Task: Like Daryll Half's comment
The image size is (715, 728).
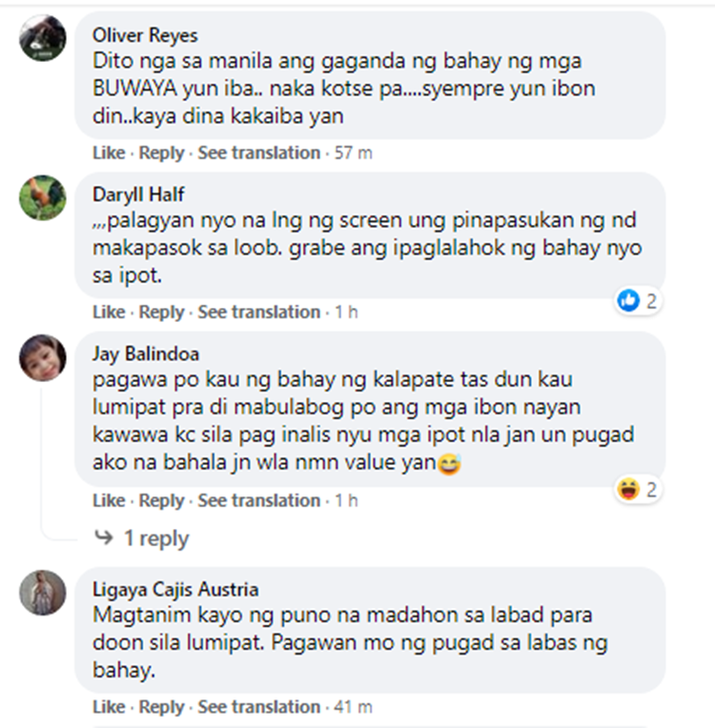Action: pyautogui.click(x=109, y=312)
